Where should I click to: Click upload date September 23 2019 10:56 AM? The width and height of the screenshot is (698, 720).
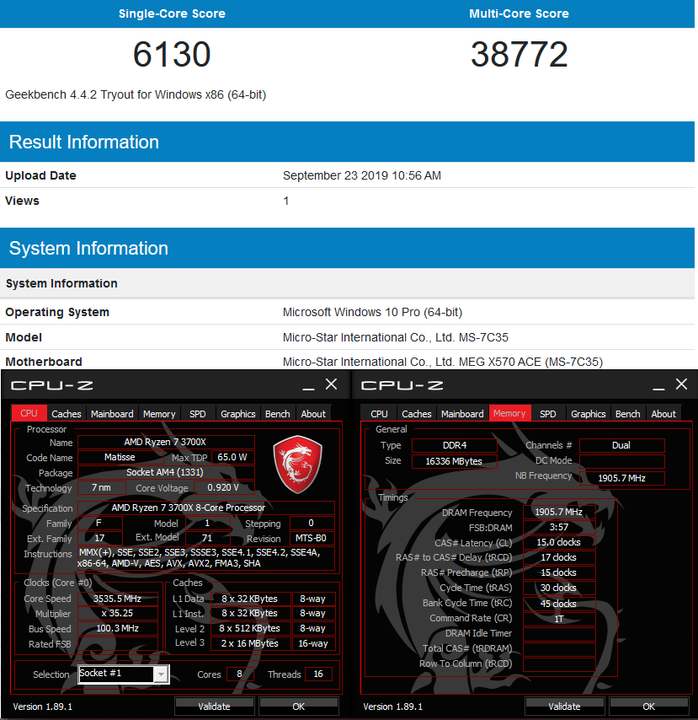tap(362, 175)
